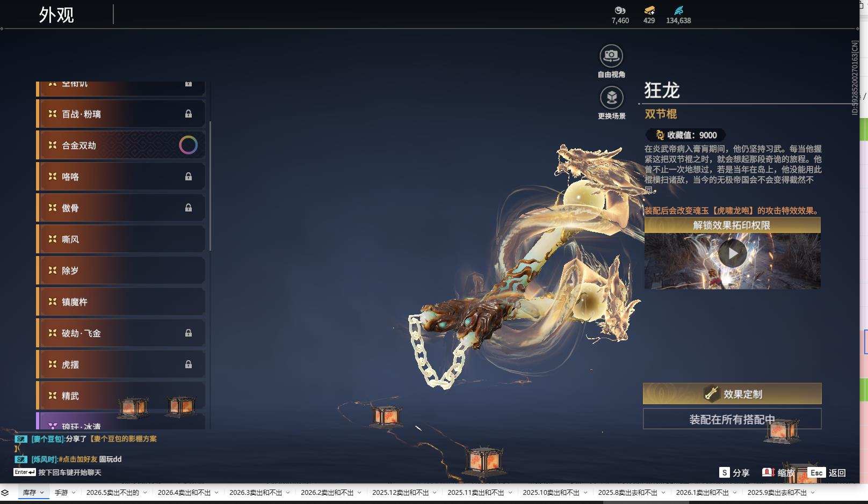Click the color ring icon on 合金双劫
Screen dimensions: 868x504
point(188,145)
